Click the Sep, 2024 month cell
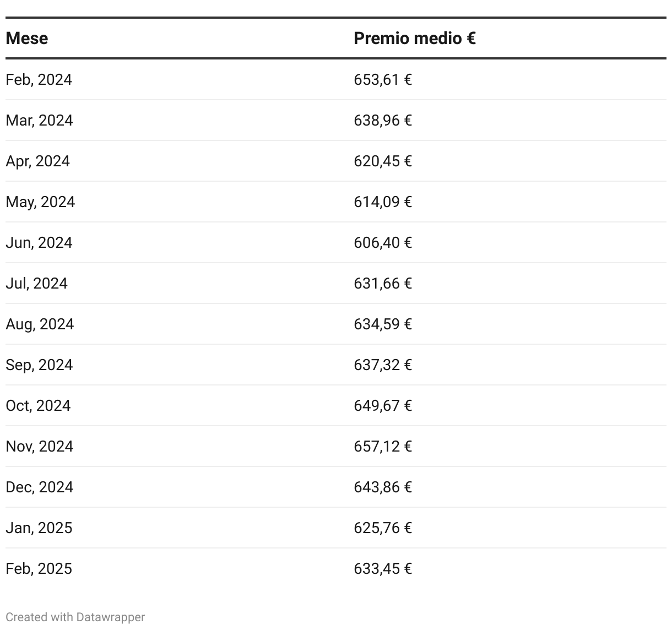Screen dimensions: 672x630 (40, 365)
